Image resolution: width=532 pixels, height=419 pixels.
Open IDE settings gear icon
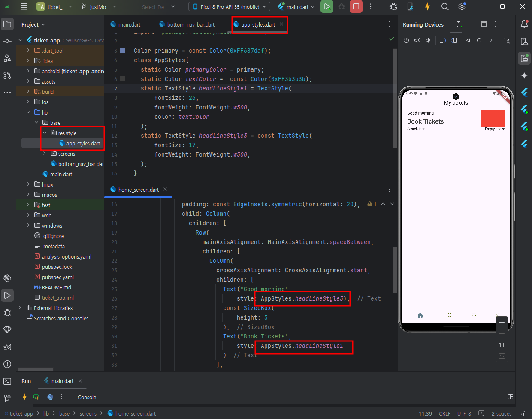462,6
